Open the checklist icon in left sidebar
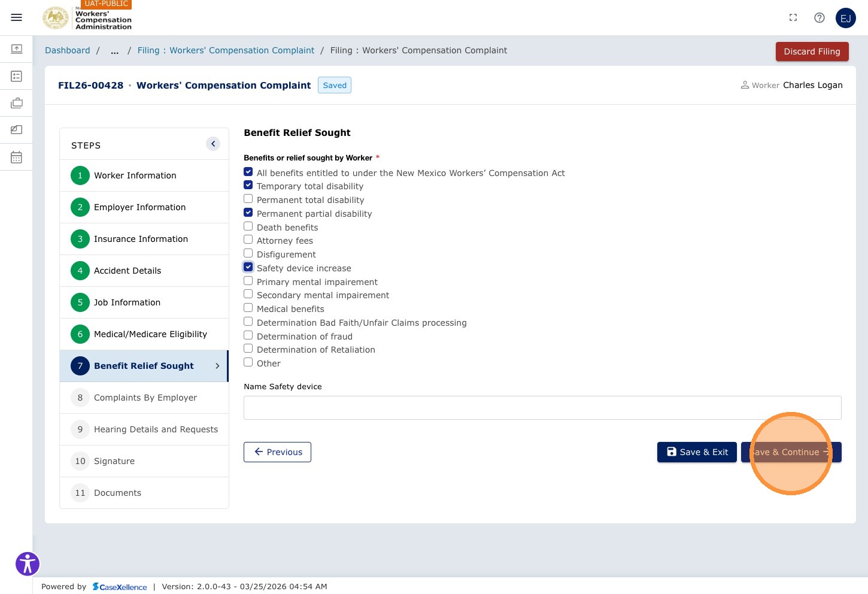 pos(17,76)
